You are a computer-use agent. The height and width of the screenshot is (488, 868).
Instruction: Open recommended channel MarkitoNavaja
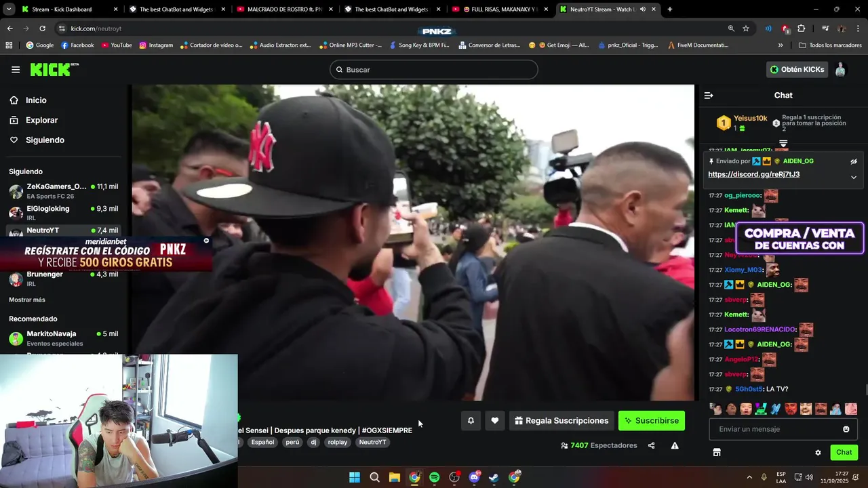[64, 338]
